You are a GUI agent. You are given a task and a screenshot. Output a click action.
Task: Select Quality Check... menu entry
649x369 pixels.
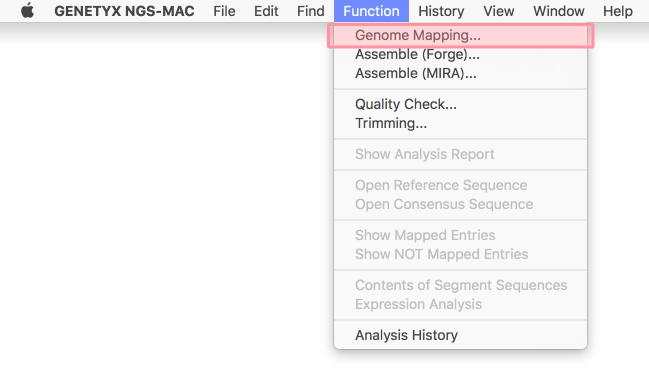[460, 104]
